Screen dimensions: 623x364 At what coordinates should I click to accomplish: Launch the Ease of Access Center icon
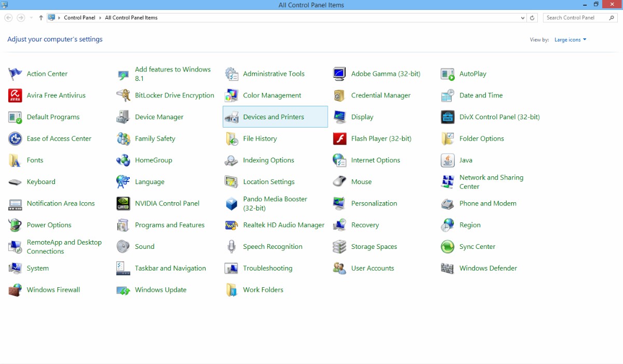pyautogui.click(x=15, y=138)
